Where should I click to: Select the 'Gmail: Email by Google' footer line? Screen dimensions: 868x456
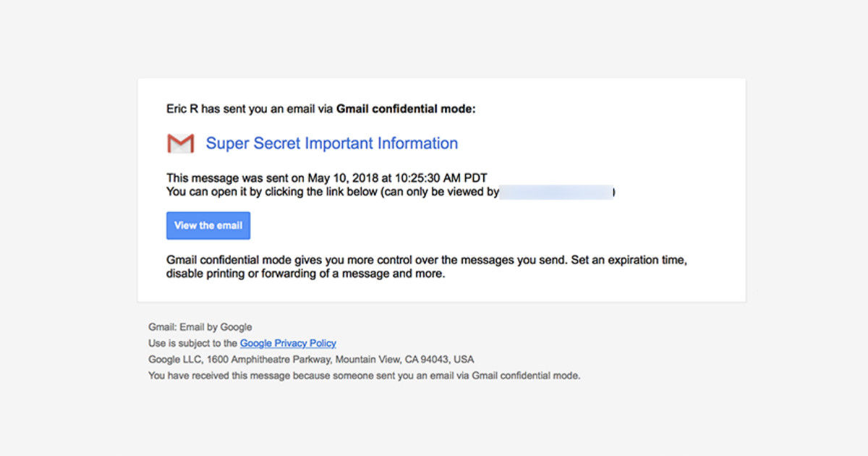[200, 327]
